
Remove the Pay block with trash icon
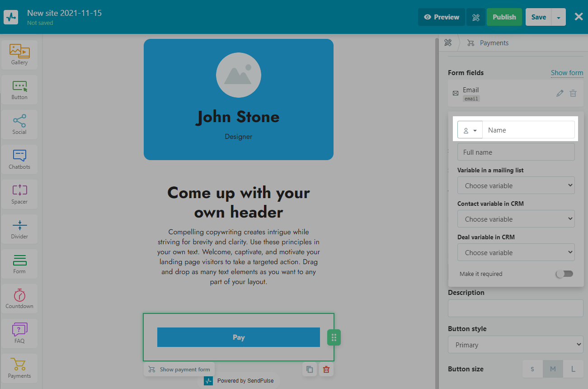(x=326, y=370)
